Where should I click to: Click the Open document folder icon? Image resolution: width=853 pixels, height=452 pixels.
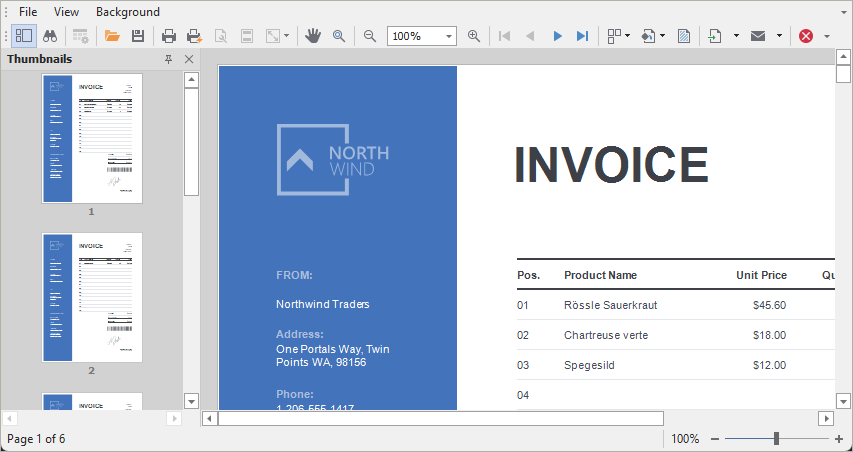112,36
